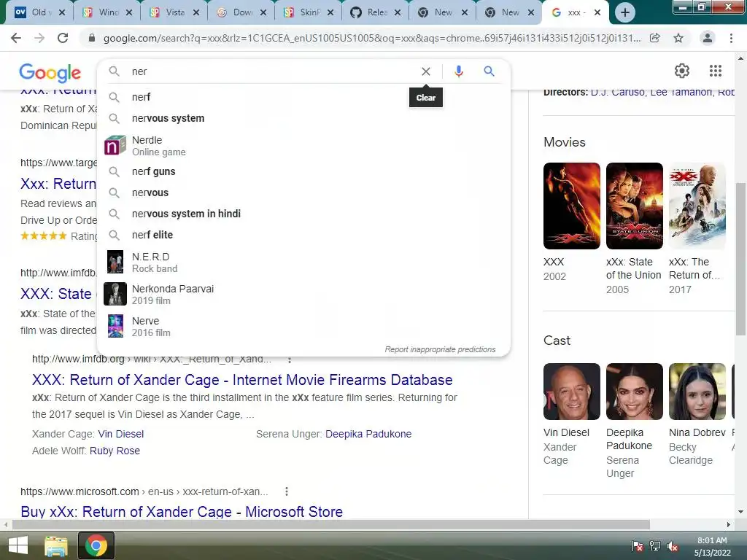
Task: Open options for the microsoft.com result
Action: tap(286, 491)
